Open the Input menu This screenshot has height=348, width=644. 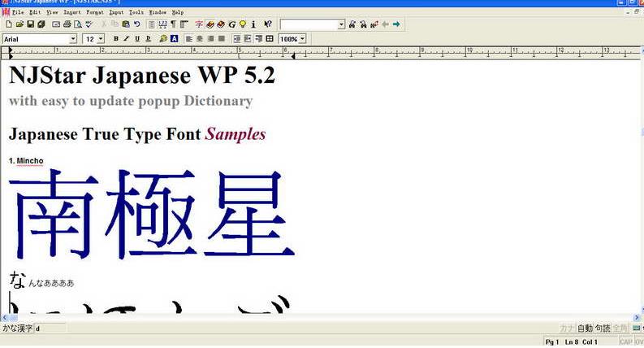pyautogui.click(x=116, y=12)
